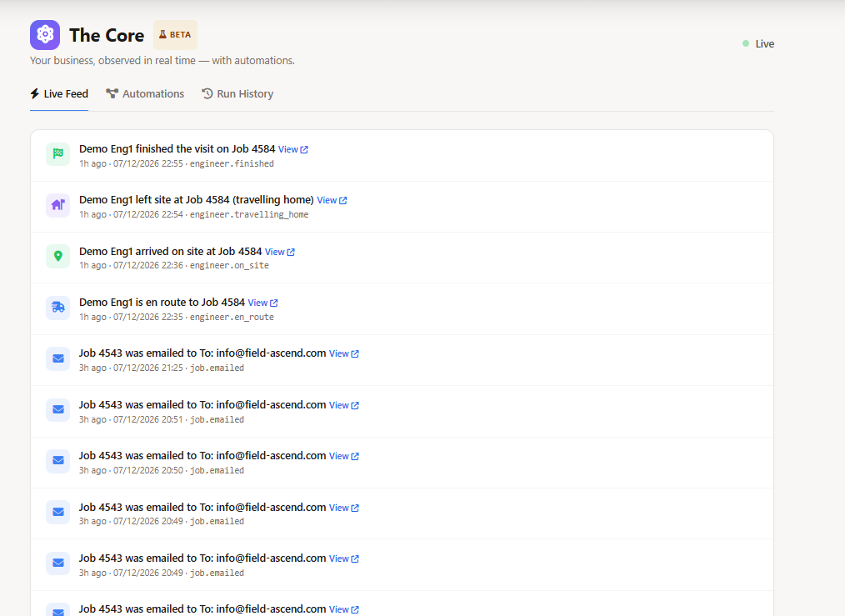Click the 'engineer.en_route' timestamp line

pos(177,317)
